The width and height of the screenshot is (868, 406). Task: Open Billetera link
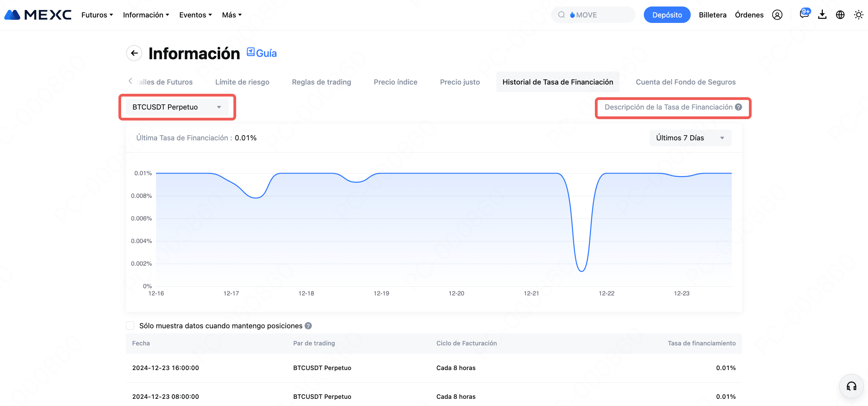[x=713, y=15]
